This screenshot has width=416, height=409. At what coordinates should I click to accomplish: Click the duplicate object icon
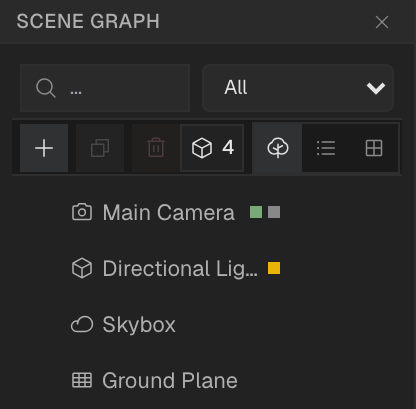click(100, 148)
